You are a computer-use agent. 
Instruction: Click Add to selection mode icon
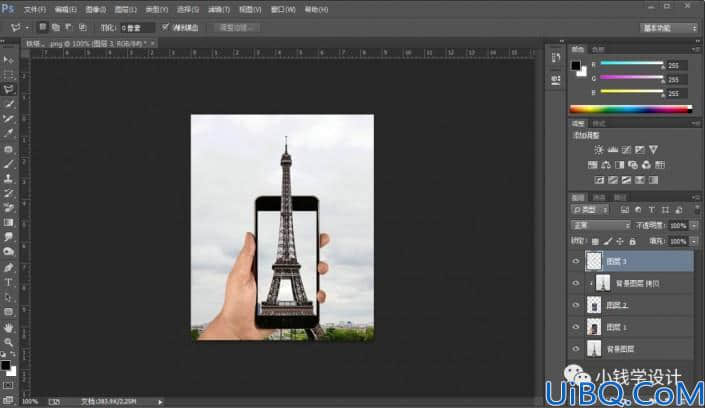pyautogui.click(x=55, y=27)
